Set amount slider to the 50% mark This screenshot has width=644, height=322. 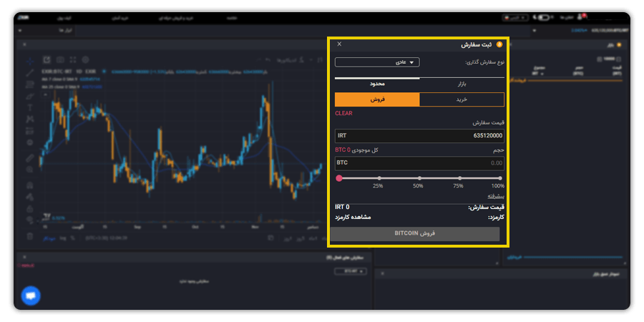(x=419, y=178)
